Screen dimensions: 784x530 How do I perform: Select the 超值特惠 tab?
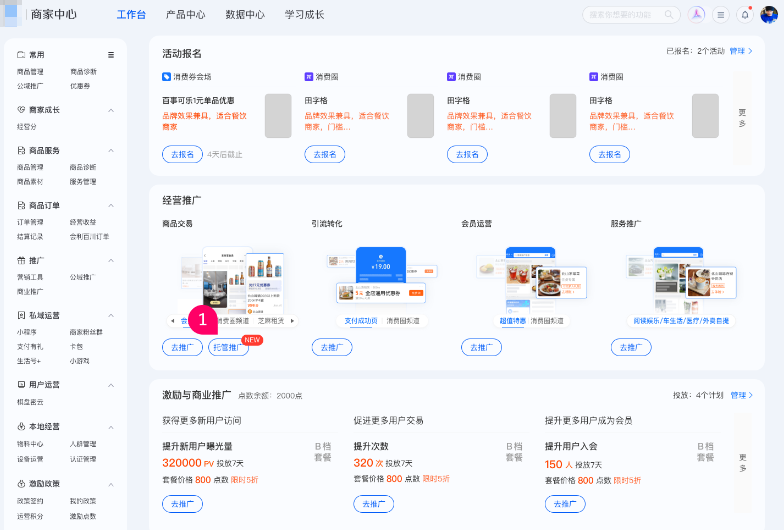[512, 321]
